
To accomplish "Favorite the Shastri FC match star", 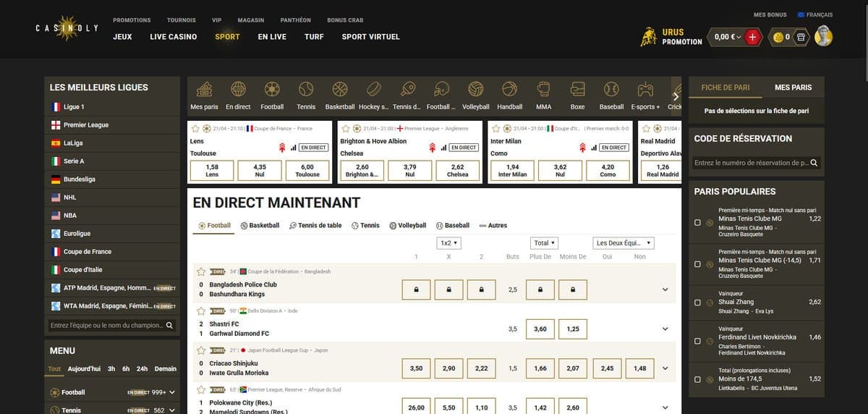I will point(202,310).
